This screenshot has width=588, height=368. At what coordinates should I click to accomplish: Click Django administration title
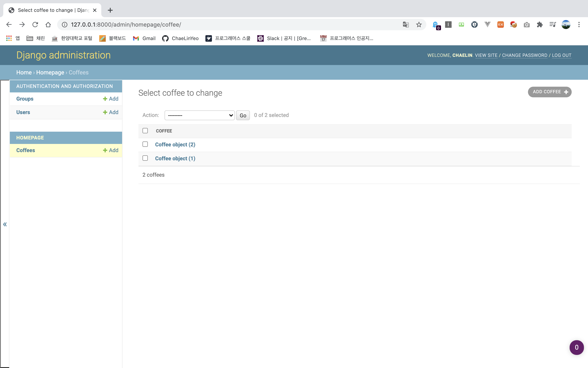(63, 55)
